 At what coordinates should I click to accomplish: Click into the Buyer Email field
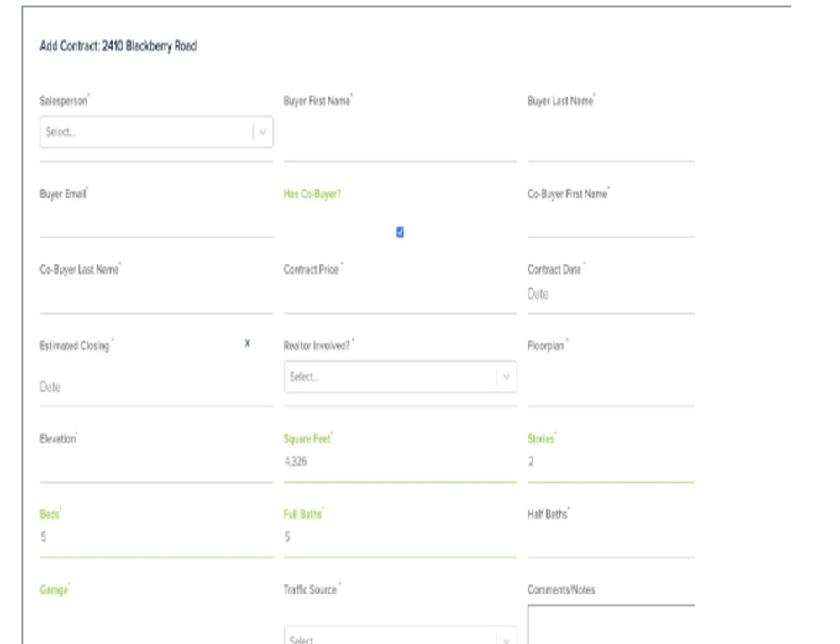pyautogui.click(x=156, y=223)
